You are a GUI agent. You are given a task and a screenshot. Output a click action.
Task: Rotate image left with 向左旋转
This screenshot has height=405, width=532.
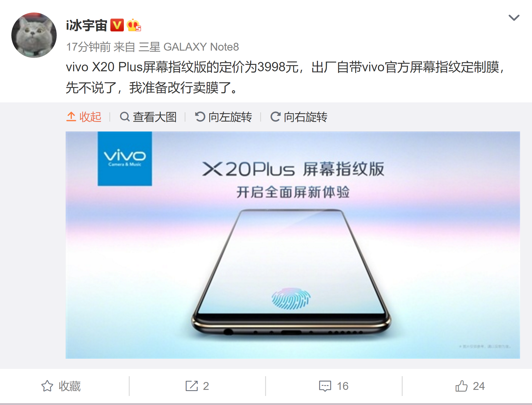tap(223, 117)
